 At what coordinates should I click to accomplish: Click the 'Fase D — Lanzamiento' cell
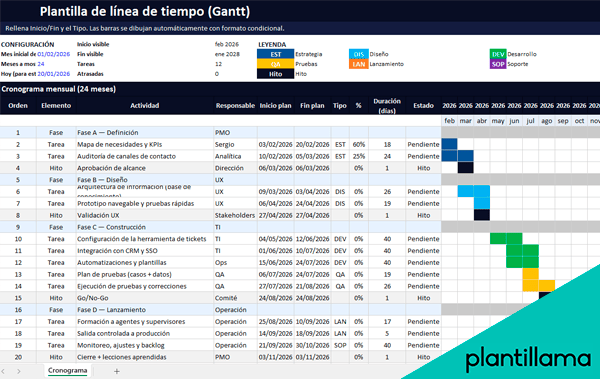[x=145, y=310]
